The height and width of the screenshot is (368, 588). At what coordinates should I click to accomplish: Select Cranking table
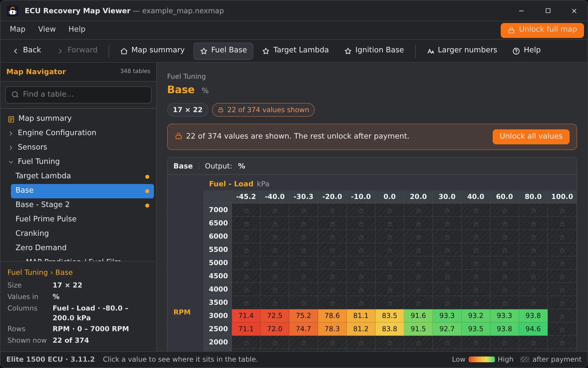[82, 234]
